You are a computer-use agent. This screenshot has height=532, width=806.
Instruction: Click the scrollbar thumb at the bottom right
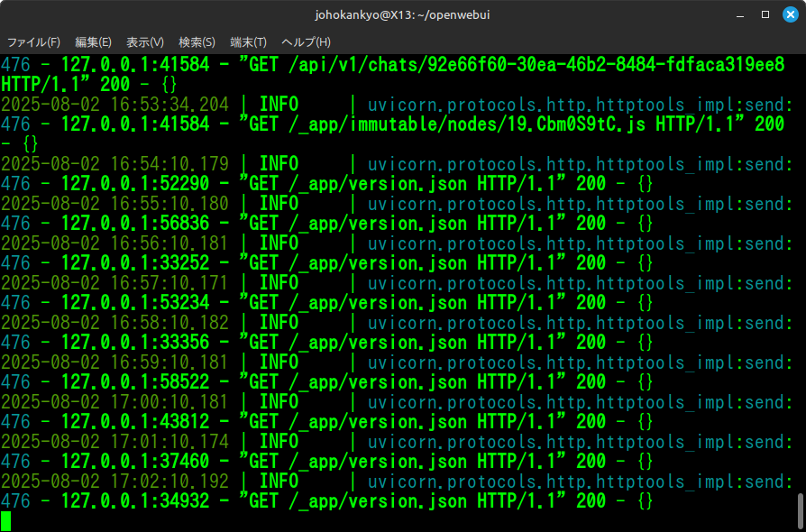pos(801,509)
